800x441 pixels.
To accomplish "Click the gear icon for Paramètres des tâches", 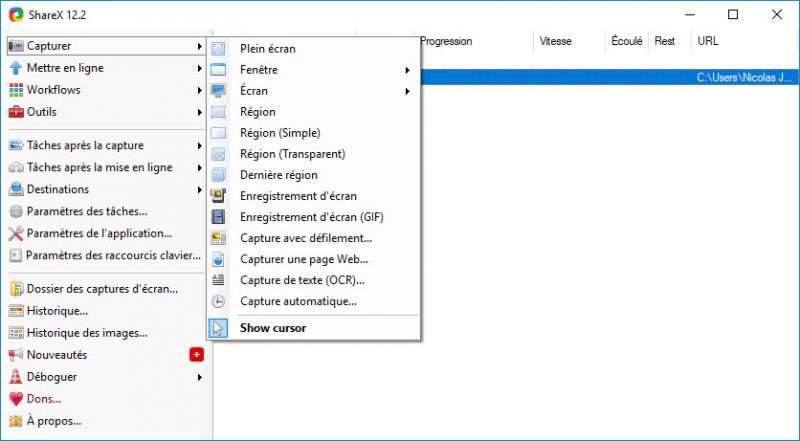I will tap(16, 211).
